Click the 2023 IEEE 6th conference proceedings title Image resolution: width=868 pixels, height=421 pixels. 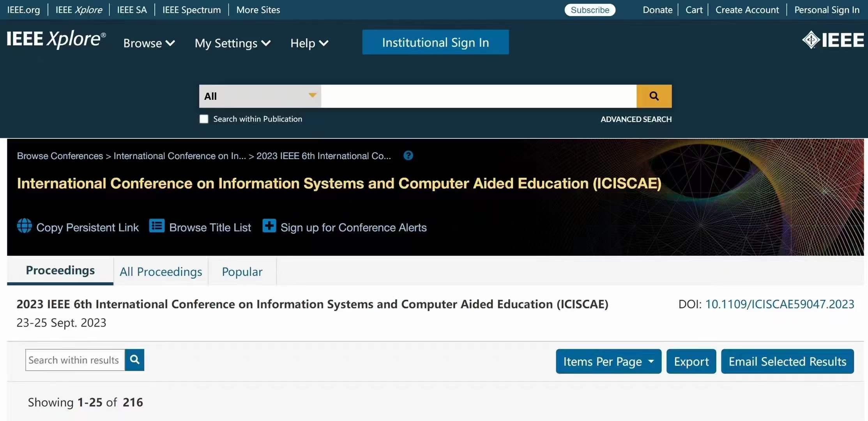coord(312,304)
